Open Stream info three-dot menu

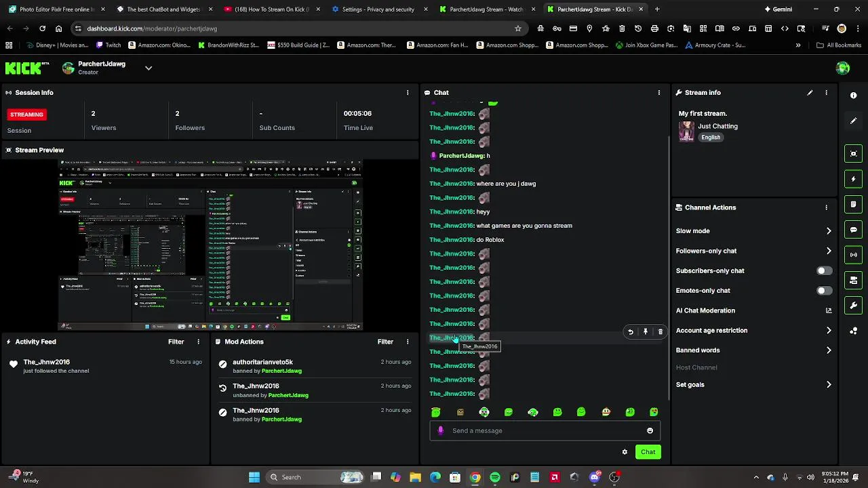coord(826,93)
